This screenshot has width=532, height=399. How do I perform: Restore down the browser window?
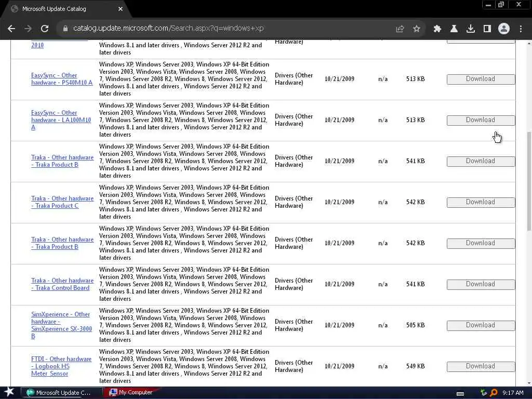pos(501,5)
